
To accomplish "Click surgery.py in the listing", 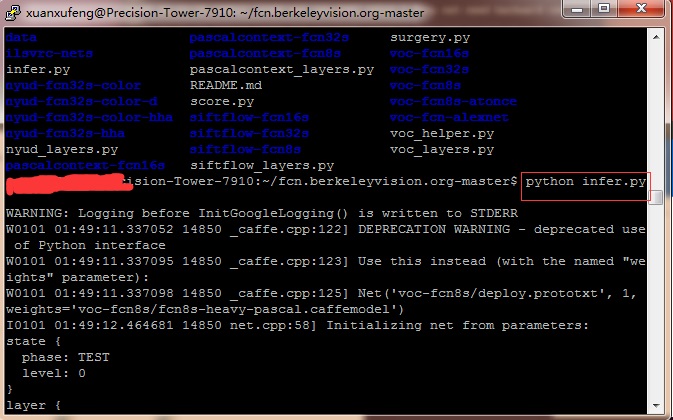I will click(x=430, y=38).
